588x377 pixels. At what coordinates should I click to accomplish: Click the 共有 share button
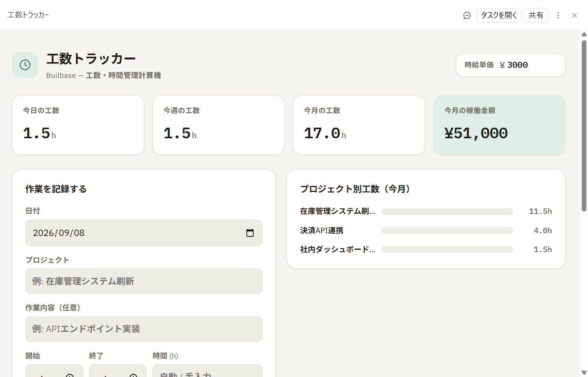point(536,15)
